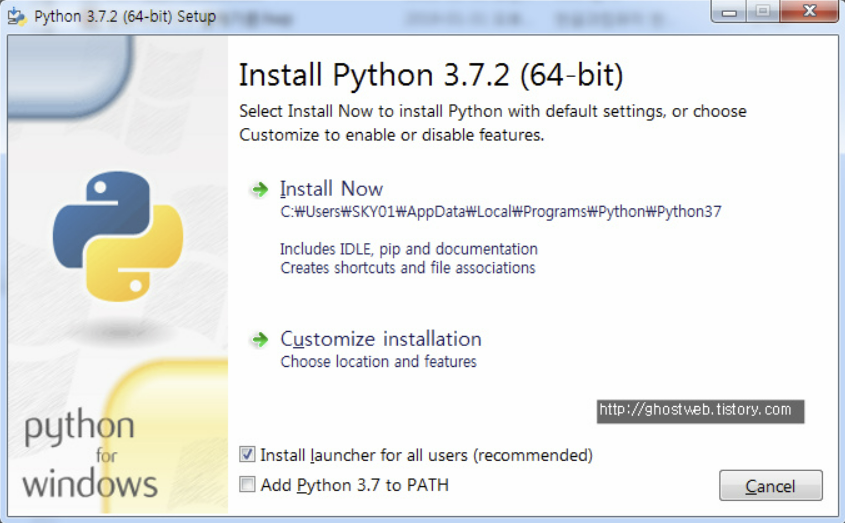This screenshot has height=523, width=845.
Task: Click 'Includes IDLE, pip and documentation' text
Action: pyautogui.click(x=409, y=249)
